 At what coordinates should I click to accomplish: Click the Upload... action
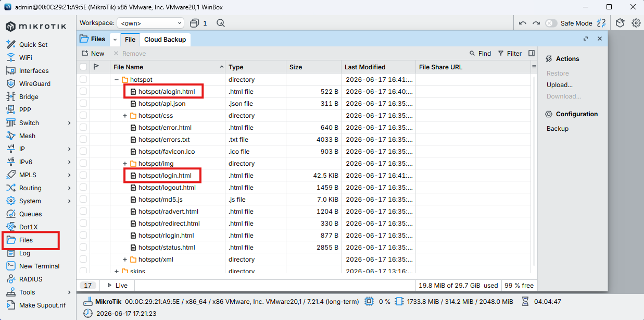pyautogui.click(x=560, y=85)
